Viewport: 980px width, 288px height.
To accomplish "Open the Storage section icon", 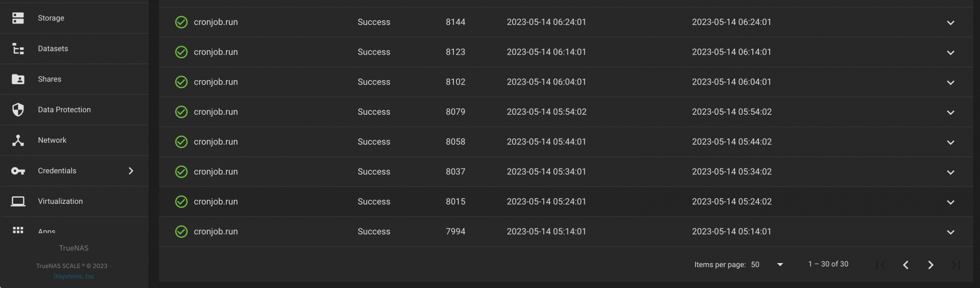I will click(x=18, y=18).
